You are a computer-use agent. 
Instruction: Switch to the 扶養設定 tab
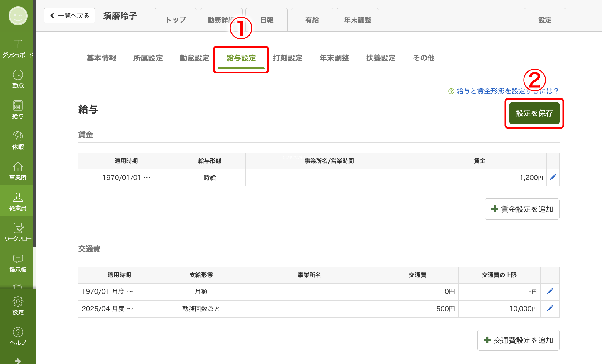381,58
